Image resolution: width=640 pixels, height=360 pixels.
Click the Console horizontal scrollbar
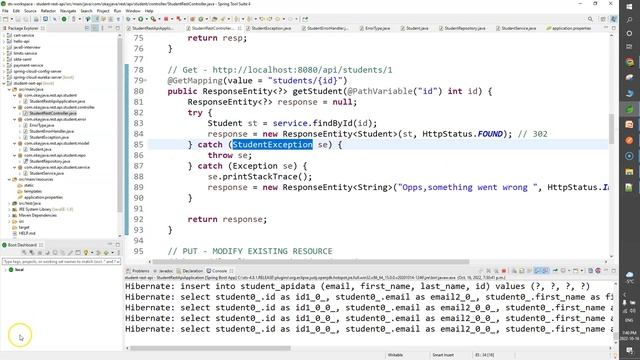tap(210, 348)
